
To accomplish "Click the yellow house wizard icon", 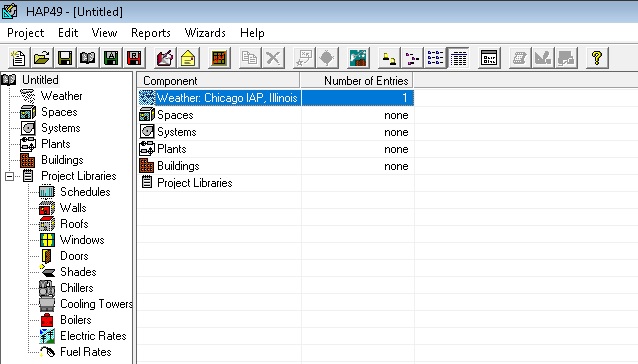I will pyautogui.click(x=188, y=58).
